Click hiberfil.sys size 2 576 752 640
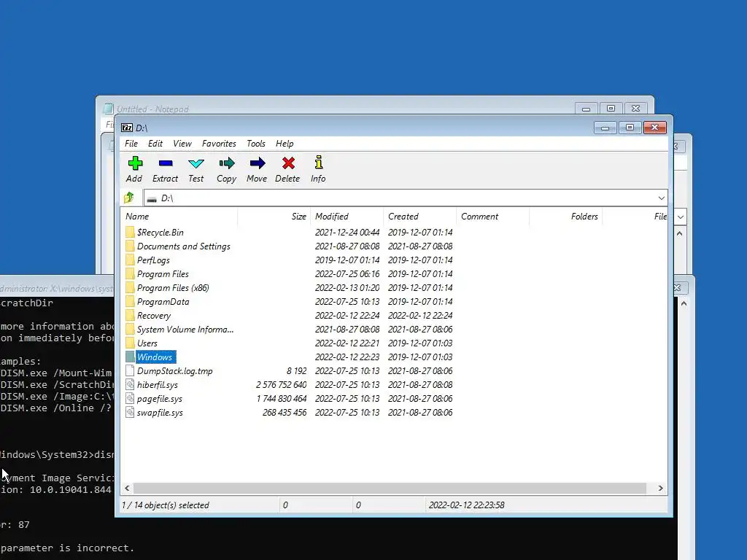 coord(281,385)
